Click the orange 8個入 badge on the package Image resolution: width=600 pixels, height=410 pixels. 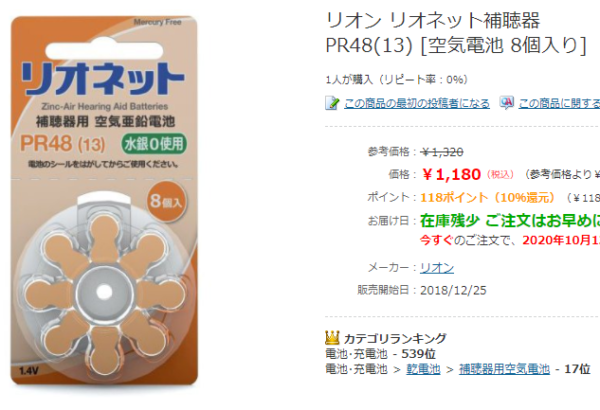coord(165,197)
